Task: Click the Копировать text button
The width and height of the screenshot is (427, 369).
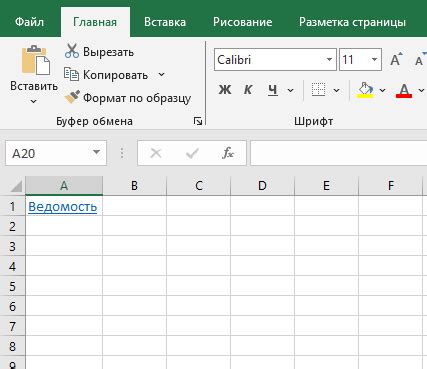Action: (115, 75)
